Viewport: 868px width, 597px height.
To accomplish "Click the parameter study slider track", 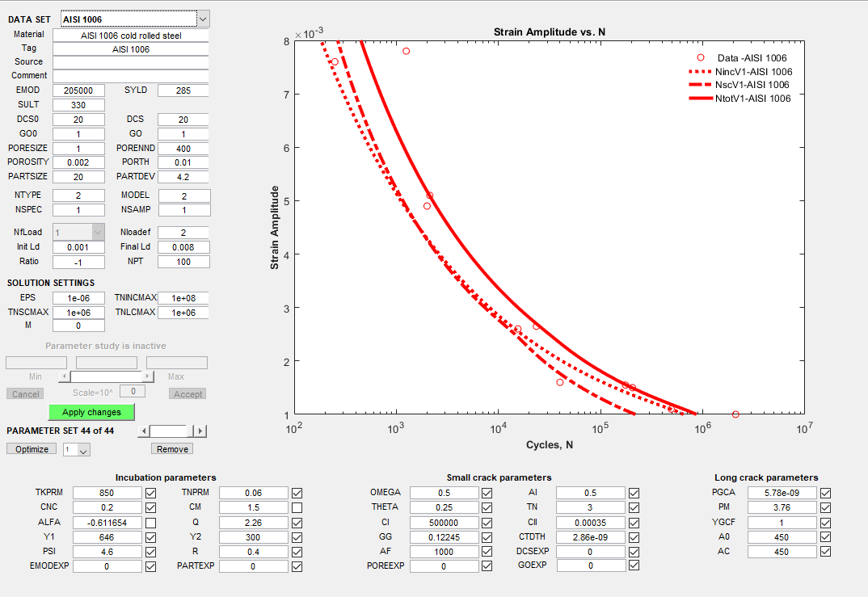I will click(106, 376).
